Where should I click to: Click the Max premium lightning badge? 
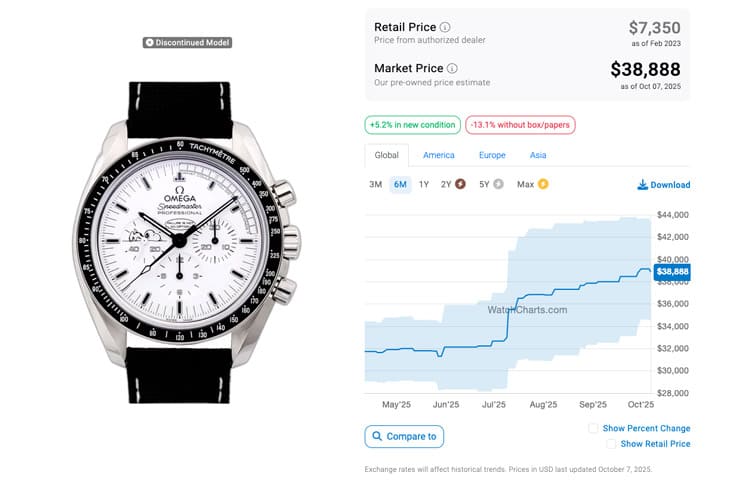click(543, 184)
